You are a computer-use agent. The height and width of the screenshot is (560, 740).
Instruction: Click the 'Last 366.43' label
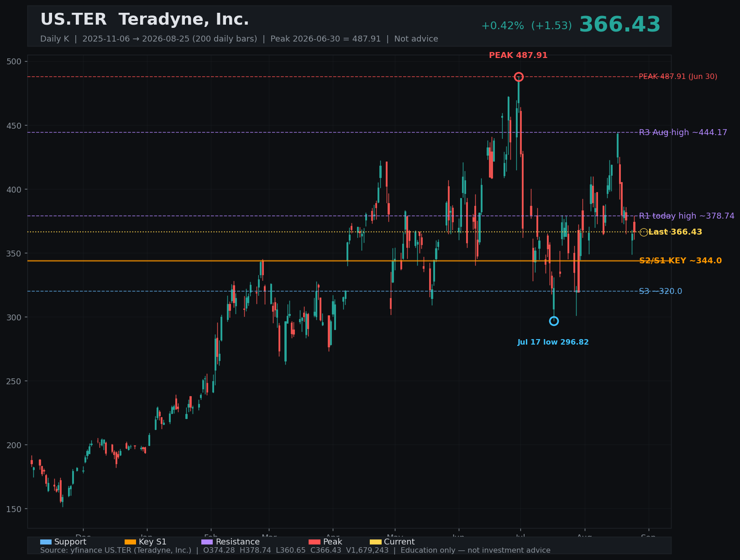point(675,232)
